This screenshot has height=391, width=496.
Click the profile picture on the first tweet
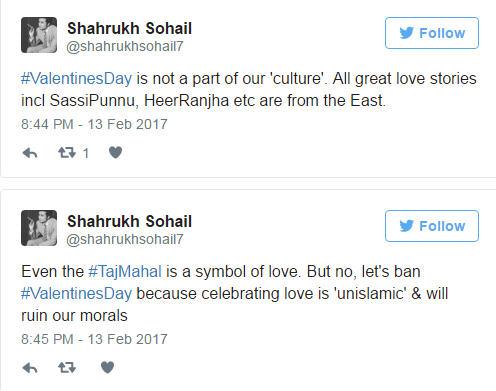tap(39, 35)
